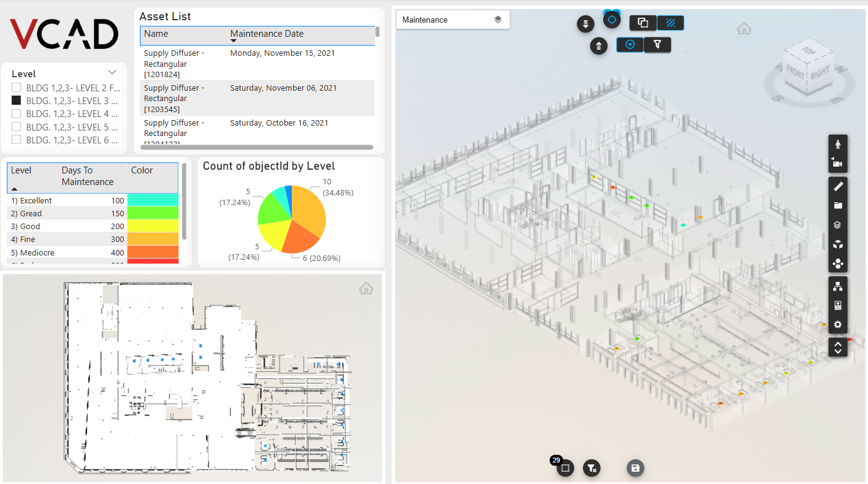The image size is (868, 484).
Task: Open the camera views tool
Action: pos(837,164)
